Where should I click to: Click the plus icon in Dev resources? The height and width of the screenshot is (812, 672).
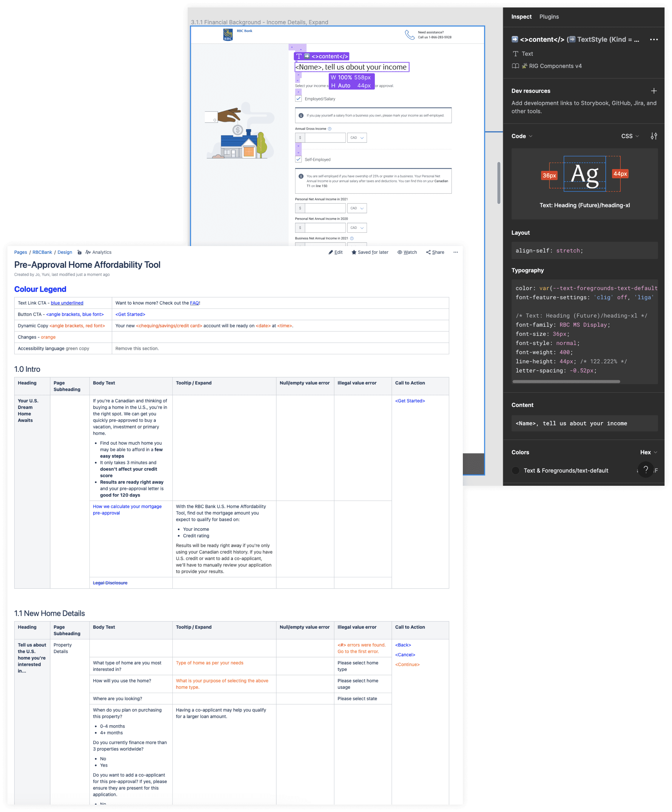click(653, 91)
